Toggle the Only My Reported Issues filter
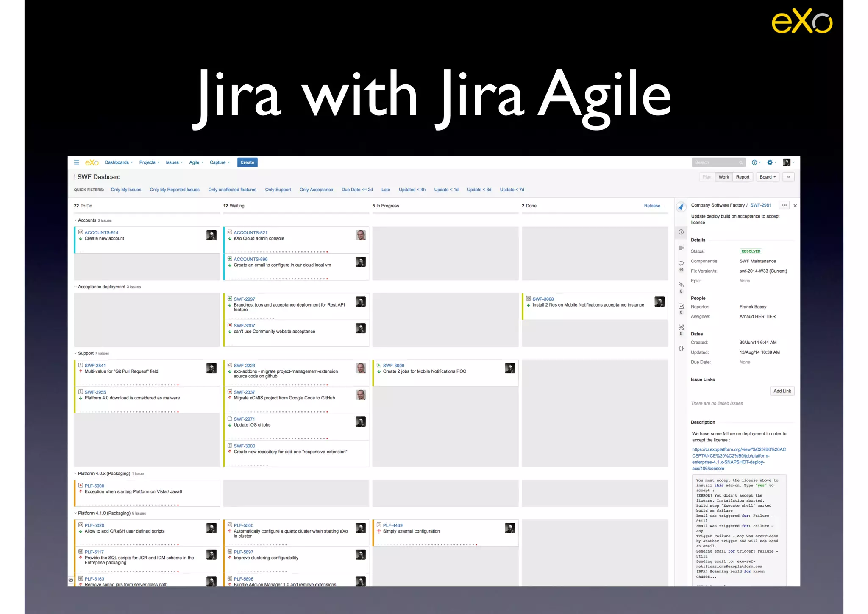 (174, 190)
